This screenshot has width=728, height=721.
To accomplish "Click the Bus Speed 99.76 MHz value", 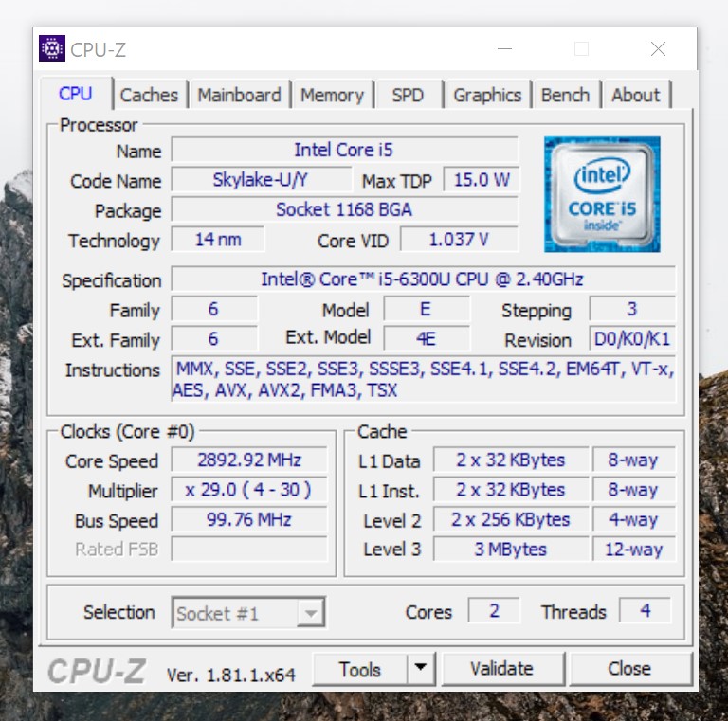I will (x=249, y=519).
